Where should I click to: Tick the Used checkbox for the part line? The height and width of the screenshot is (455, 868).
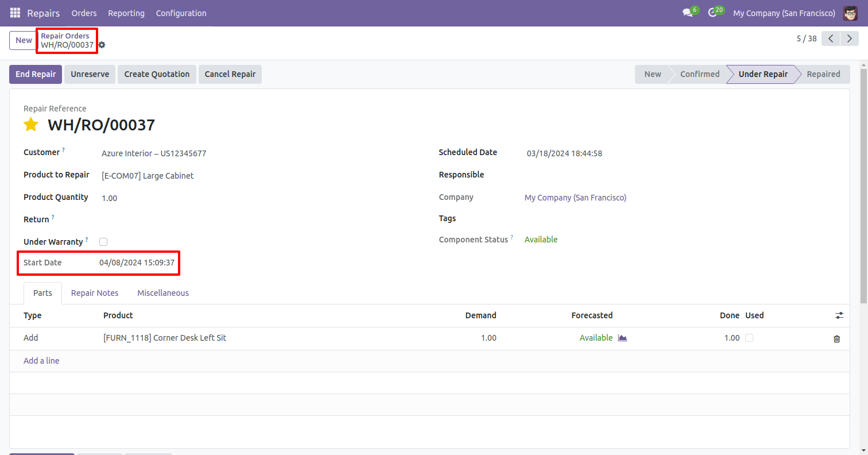tap(749, 338)
